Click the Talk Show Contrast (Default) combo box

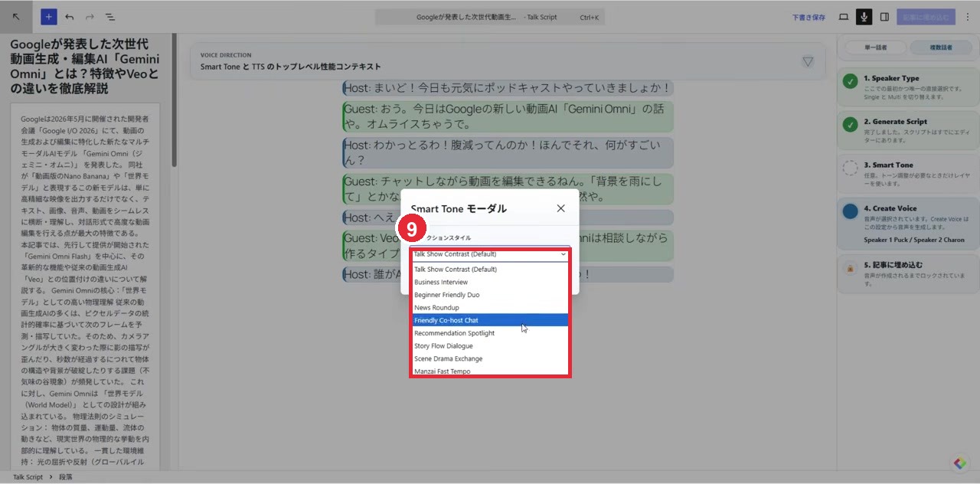click(490, 253)
